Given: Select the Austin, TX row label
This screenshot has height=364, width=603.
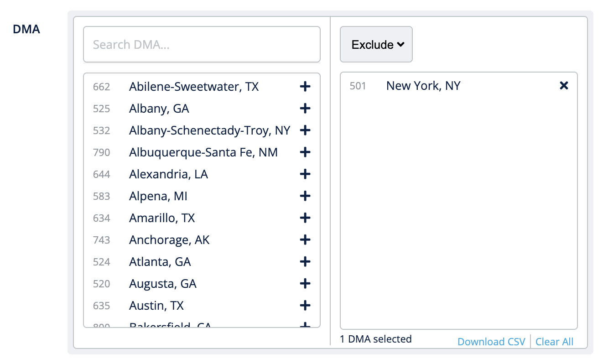Looking at the screenshot, I should (156, 306).
